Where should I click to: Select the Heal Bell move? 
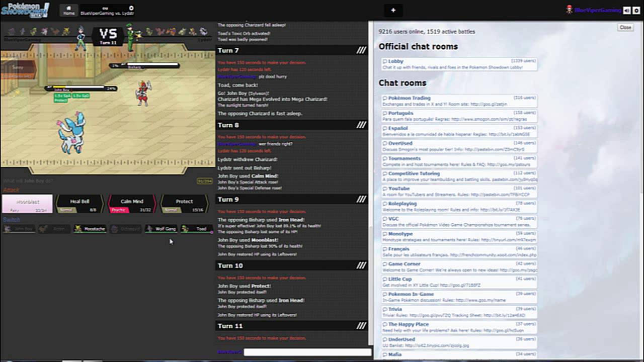(79, 204)
